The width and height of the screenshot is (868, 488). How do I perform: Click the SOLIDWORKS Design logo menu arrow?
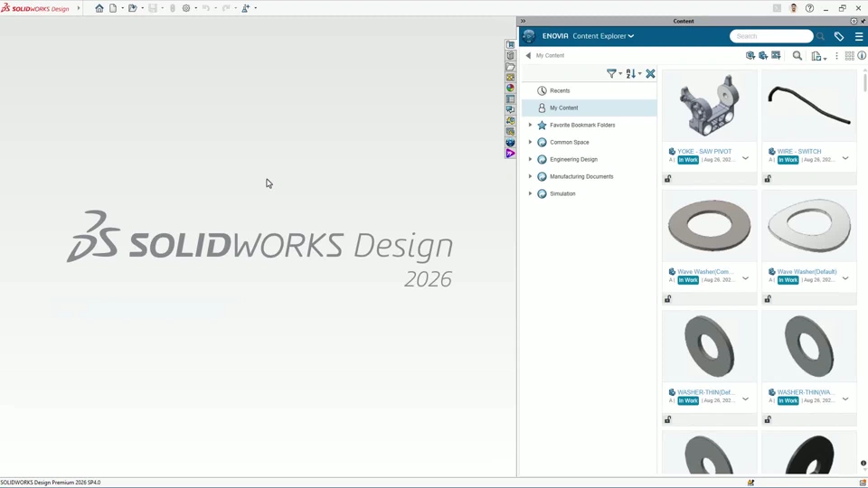click(x=79, y=8)
